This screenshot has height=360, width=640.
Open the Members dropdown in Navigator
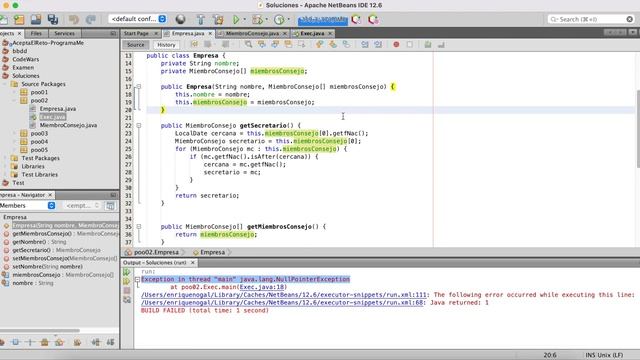click(x=28, y=205)
